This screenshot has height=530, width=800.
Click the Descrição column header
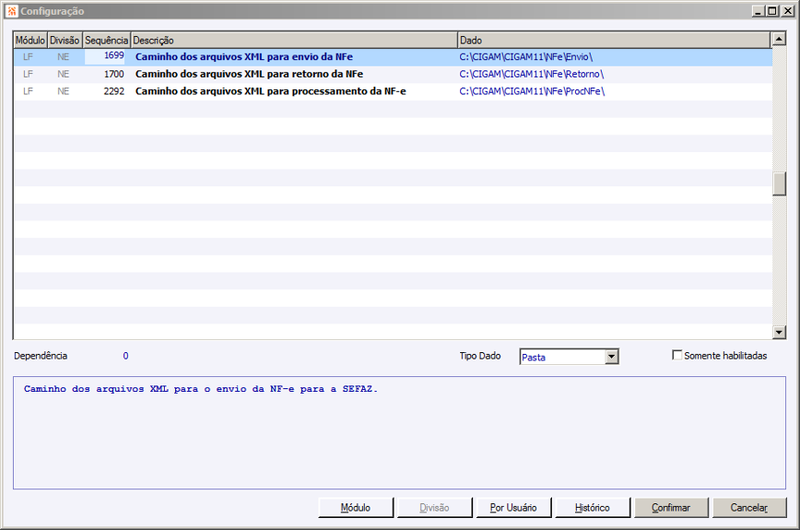click(x=294, y=40)
